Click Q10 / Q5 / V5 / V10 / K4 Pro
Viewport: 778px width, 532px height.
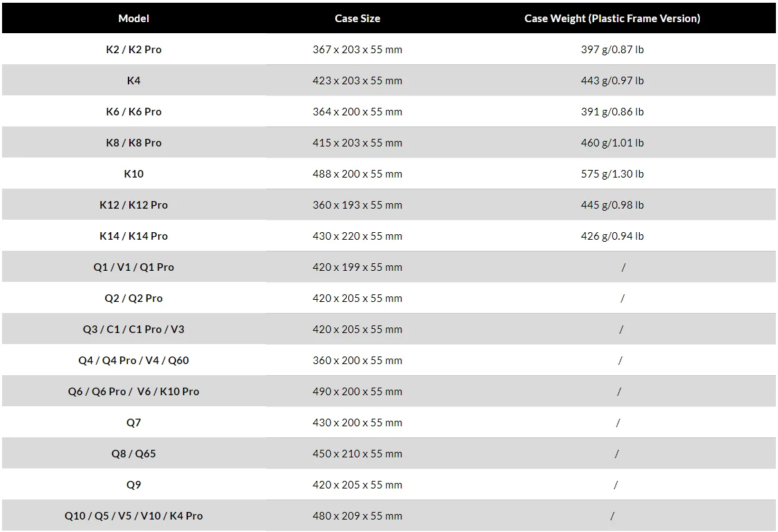(133, 516)
